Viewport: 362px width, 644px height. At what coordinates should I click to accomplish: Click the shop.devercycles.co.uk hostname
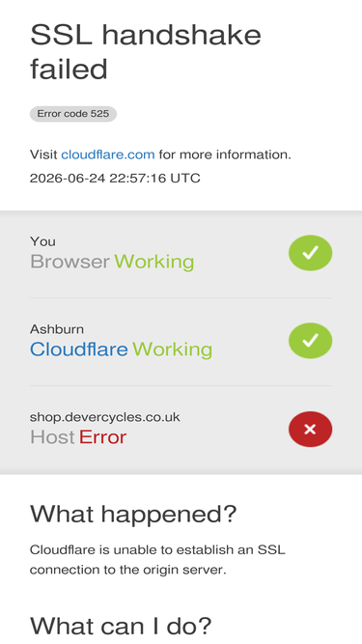tap(104, 417)
